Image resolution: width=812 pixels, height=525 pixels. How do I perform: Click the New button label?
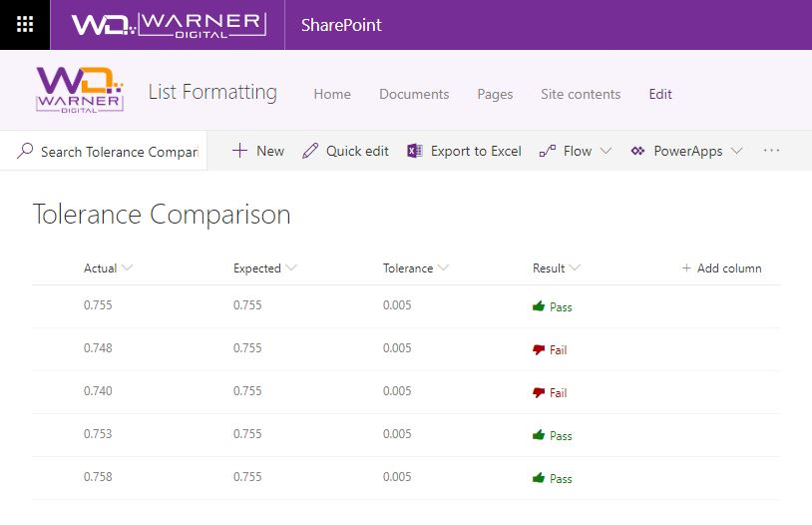point(270,151)
